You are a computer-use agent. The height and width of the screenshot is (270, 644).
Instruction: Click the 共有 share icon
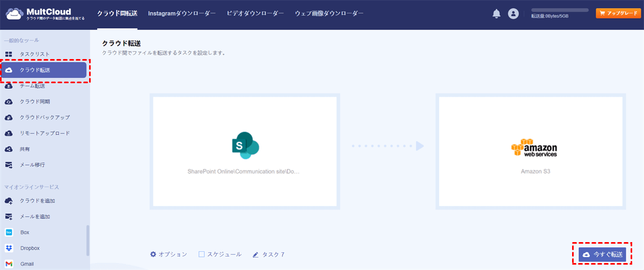[x=9, y=149]
